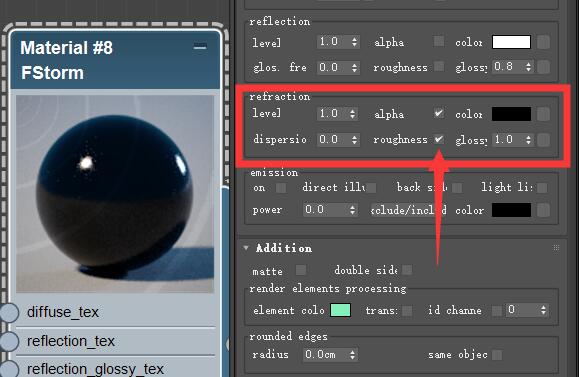The image size is (579, 377).
Task: Uncheck the refraction alpha checkbox
Action: click(x=439, y=113)
